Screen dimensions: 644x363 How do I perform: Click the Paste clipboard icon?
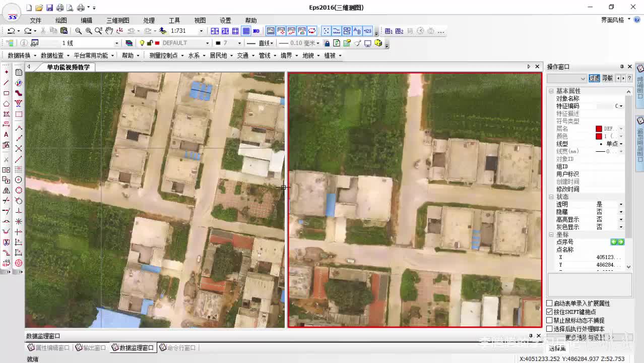pyautogui.click(x=64, y=31)
